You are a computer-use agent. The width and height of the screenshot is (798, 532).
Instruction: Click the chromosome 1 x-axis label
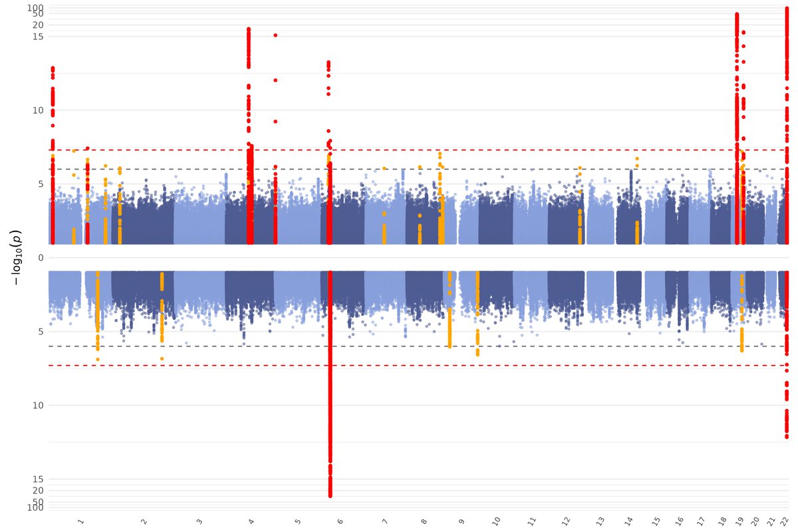81,523
